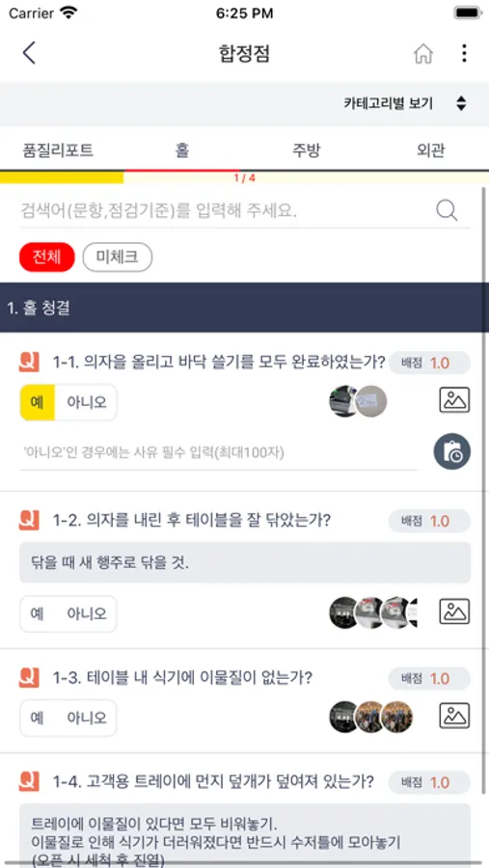
Task: Open the 카테고리별 보기 dropdown
Action: tap(405, 103)
